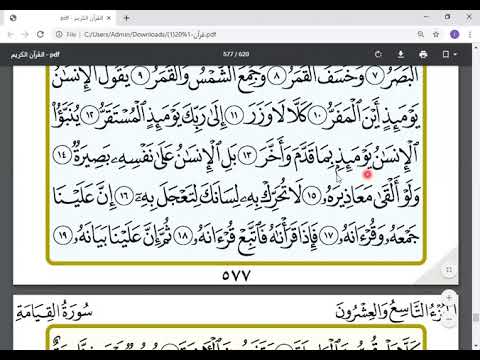Click the page number ٥٧٧ footer
This screenshot has height=360, width=480.
(x=236, y=275)
